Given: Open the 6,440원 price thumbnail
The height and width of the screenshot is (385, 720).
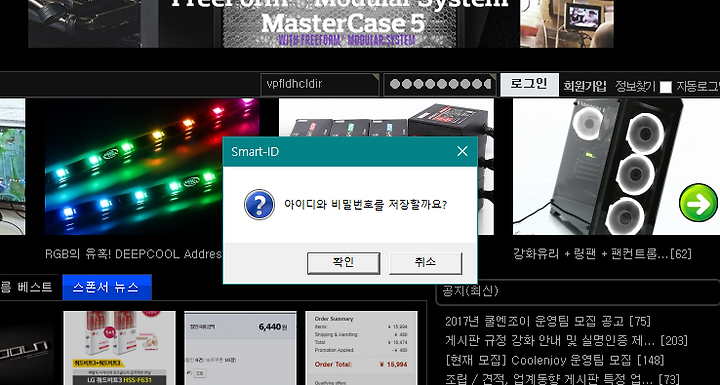Looking at the screenshot, I should point(240,348).
